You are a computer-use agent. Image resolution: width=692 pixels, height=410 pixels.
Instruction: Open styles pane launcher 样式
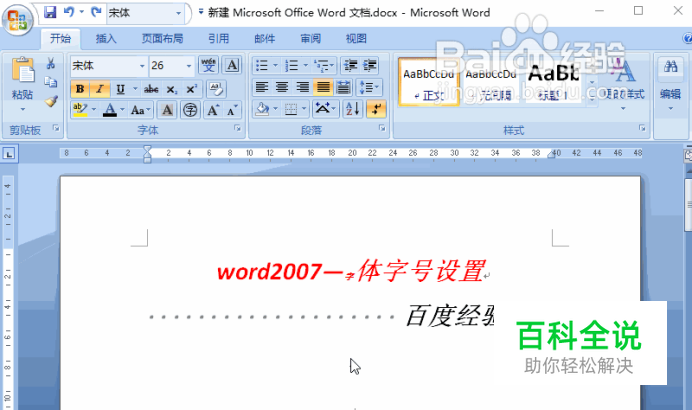click(642, 128)
